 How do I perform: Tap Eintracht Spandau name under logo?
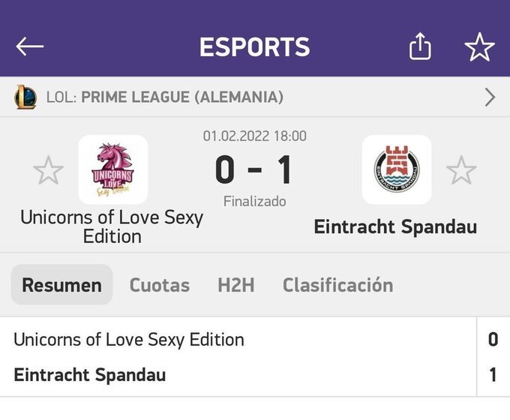(395, 226)
